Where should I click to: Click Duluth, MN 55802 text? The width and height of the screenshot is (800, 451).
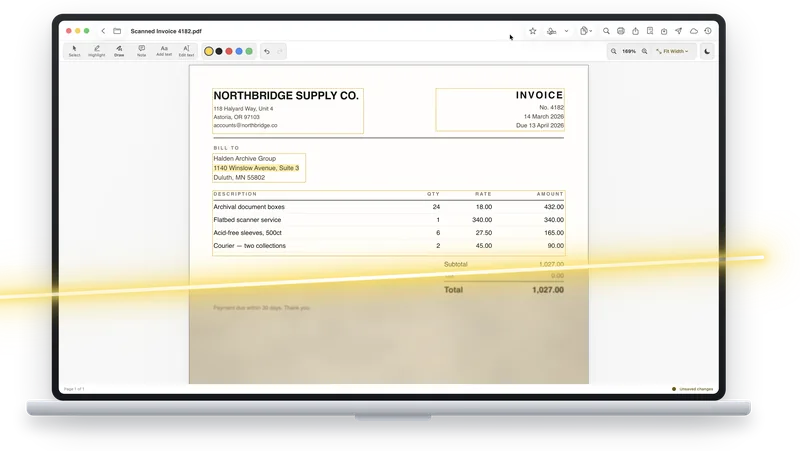click(x=239, y=178)
